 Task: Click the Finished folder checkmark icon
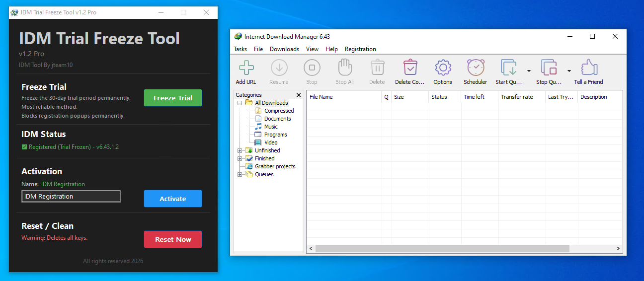[x=249, y=158]
